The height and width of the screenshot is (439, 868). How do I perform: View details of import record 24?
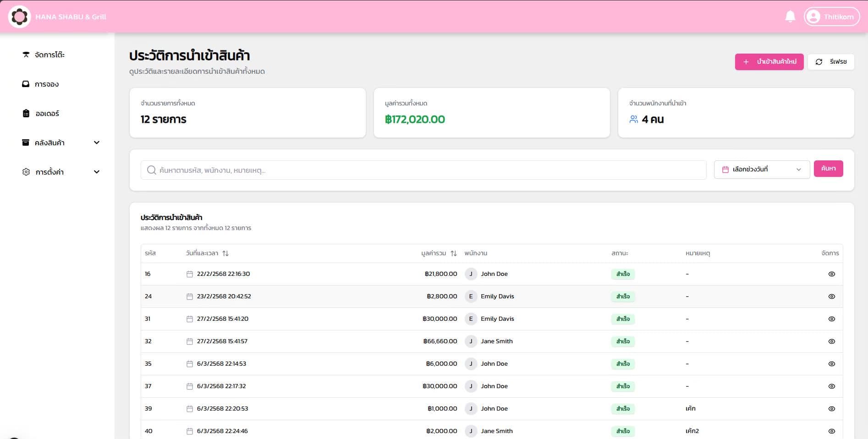(x=831, y=296)
